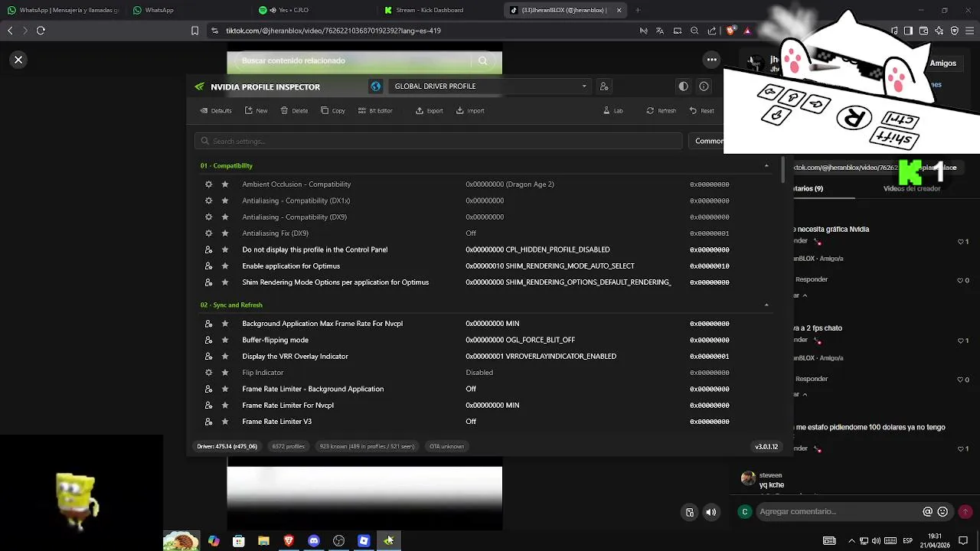Click the add-user profile icon

(x=604, y=86)
